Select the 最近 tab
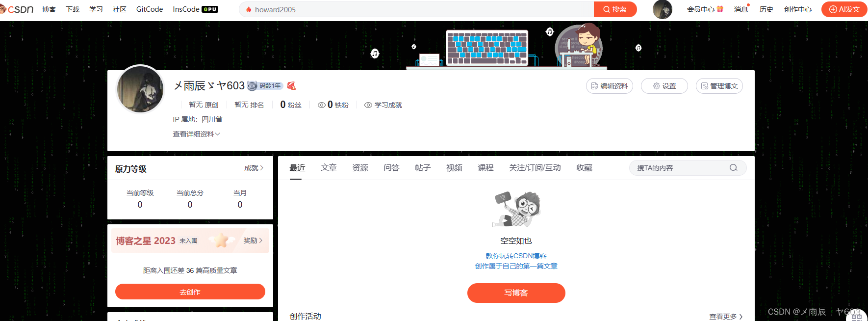868x321 pixels. pos(297,168)
